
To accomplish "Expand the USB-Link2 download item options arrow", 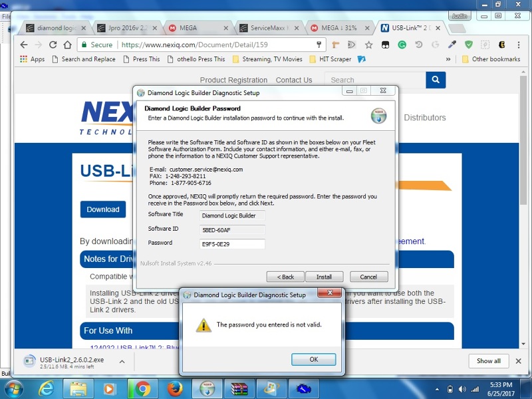I will point(122,362).
